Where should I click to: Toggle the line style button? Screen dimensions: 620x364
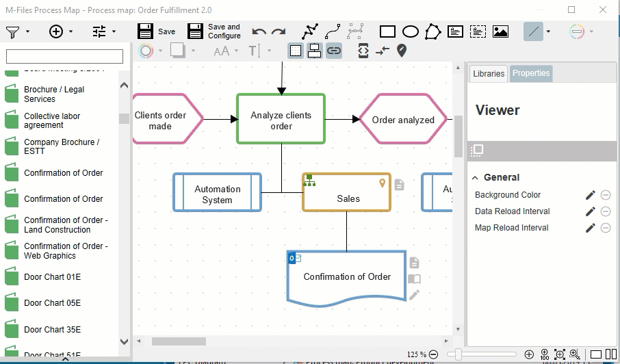[533, 31]
